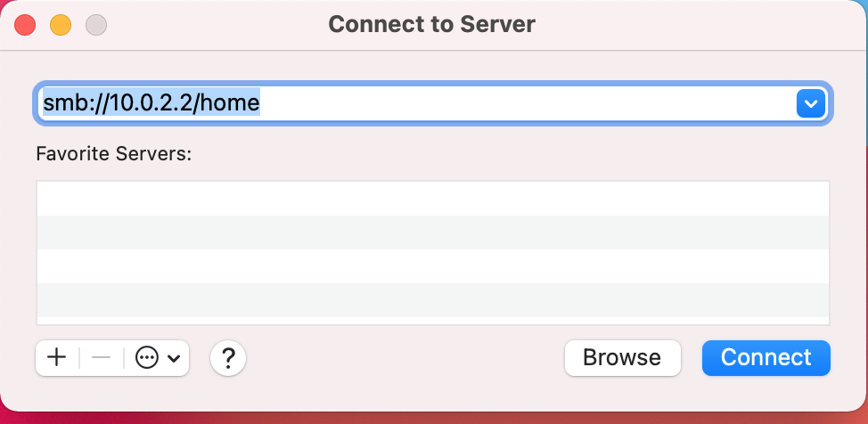
Task: Minimize window with the yellow button
Action: 61,25
